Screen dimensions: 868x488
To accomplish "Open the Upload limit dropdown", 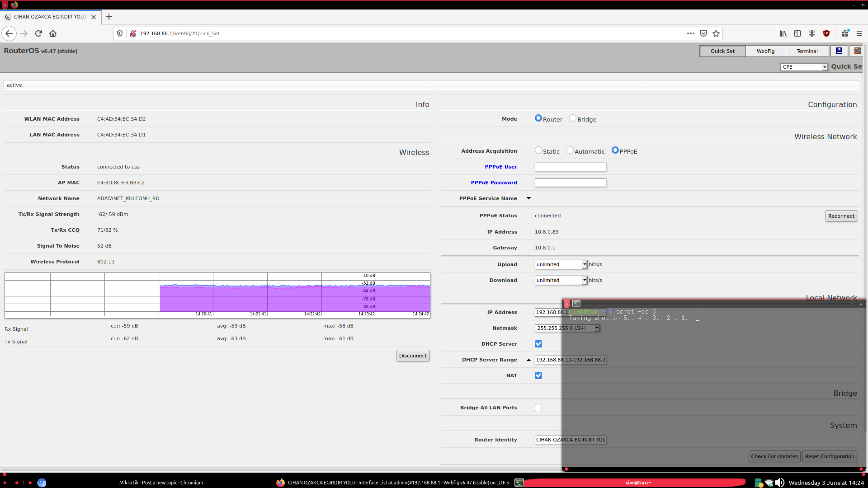I will coord(561,264).
